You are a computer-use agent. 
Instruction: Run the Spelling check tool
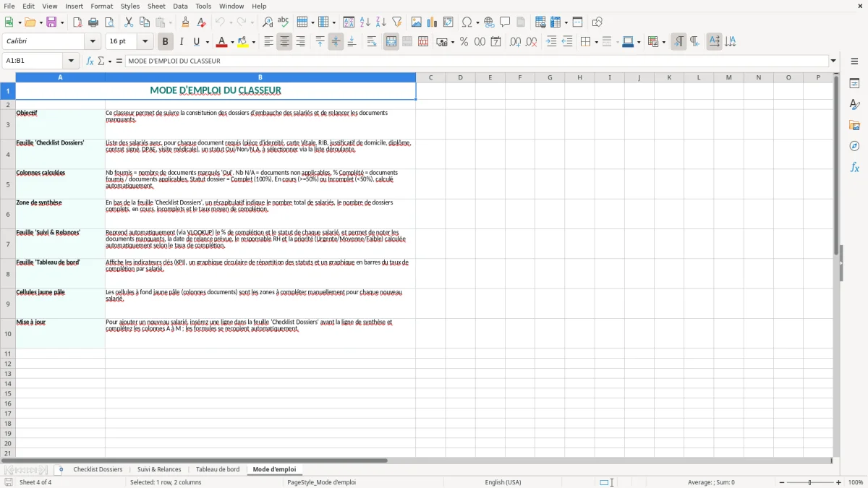coord(284,22)
